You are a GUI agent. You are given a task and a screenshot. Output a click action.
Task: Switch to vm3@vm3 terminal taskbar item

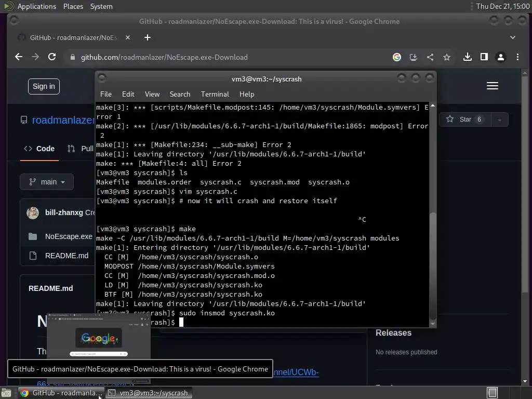[149, 393]
